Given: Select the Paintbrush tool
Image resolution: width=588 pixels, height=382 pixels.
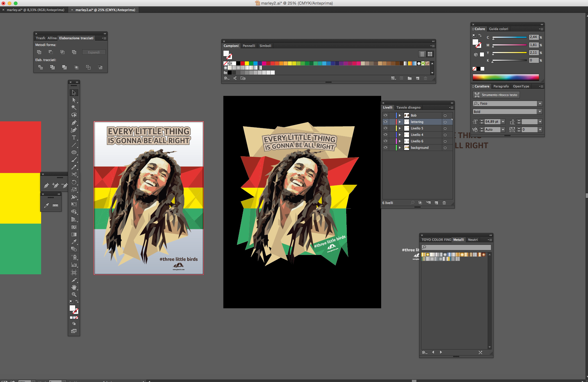Looking at the screenshot, I should pos(74,160).
